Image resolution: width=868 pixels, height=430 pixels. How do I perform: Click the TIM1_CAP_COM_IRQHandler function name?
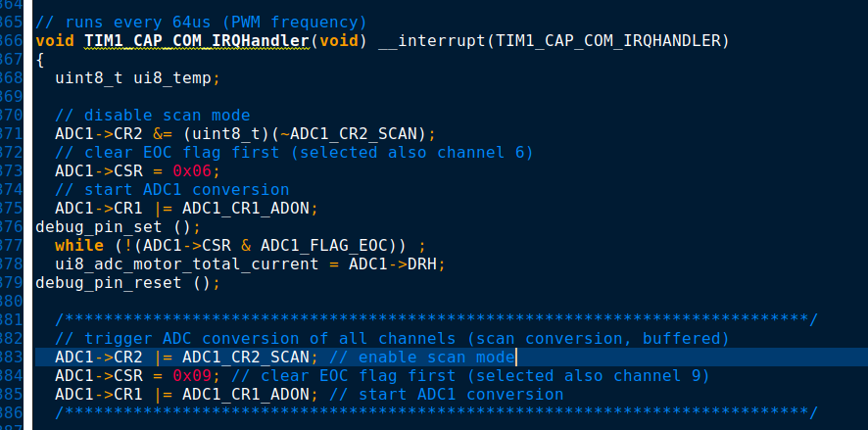197,41
